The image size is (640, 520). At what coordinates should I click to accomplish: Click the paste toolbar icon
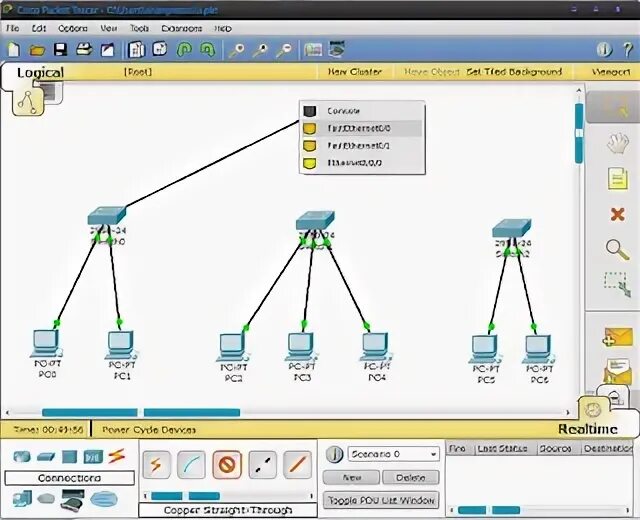click(x=160, y=49)
